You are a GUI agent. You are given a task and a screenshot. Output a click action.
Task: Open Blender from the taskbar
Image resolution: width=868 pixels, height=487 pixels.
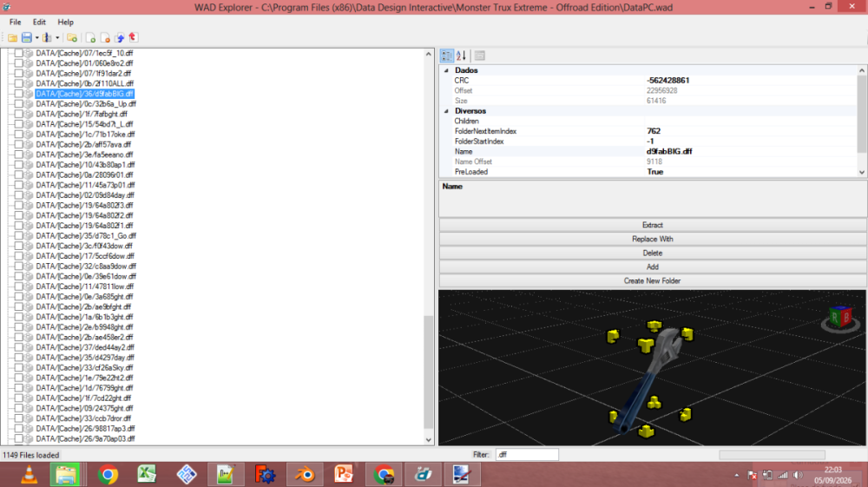click(x=305, y=475)
